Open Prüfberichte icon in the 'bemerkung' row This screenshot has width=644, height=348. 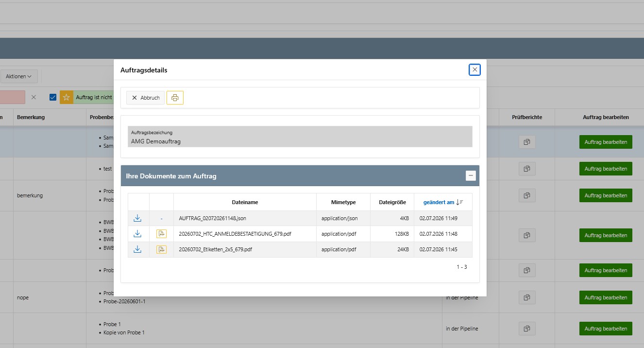(x=527, y=195)
